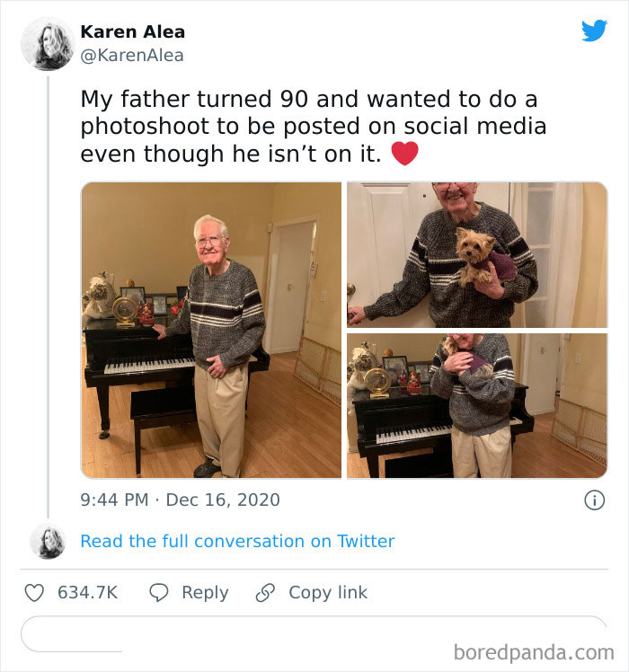Click Karen Alea's profile avatar at top
This screenshot has width=629, height=672.
47,43
